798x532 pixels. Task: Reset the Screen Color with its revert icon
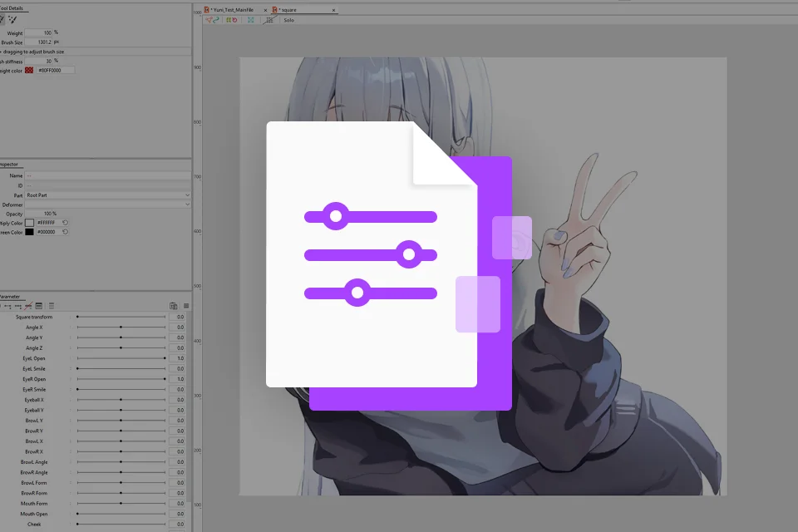coord(65,232)
